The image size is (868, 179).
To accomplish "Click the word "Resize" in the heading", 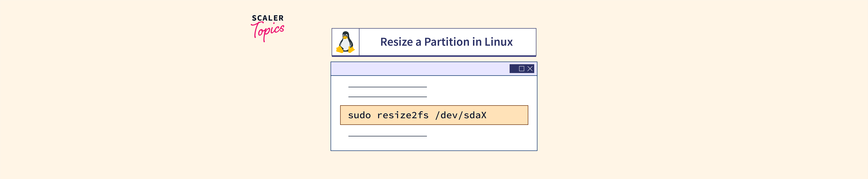I will click(396, 42).
